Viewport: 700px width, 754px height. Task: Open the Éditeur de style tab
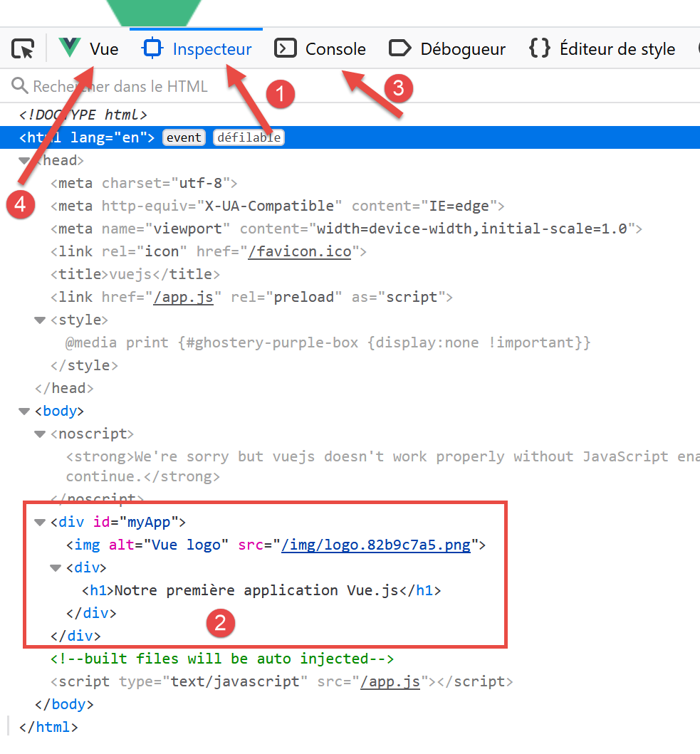click(617, 49)
